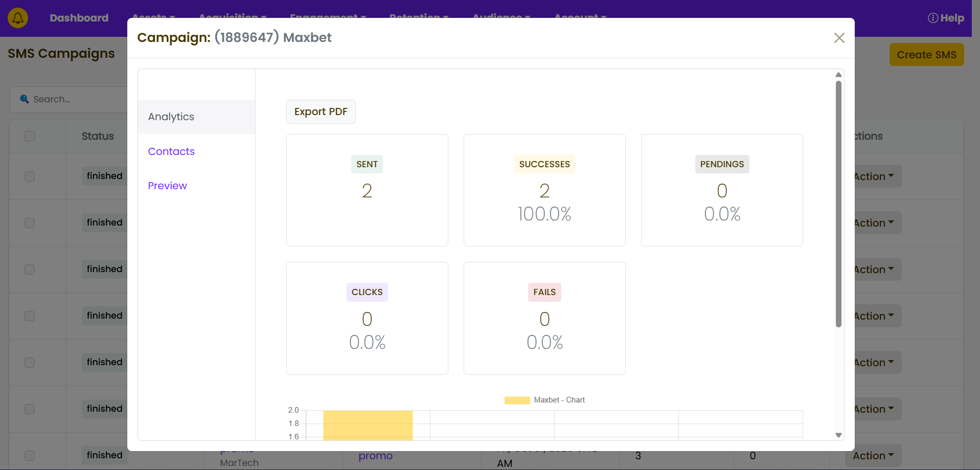Image resolution: width=980 pixels, height=470 pixels.
Task: Click scrollbar up arrow in modal
Action: pyautogui.click(x=838, y=75)
